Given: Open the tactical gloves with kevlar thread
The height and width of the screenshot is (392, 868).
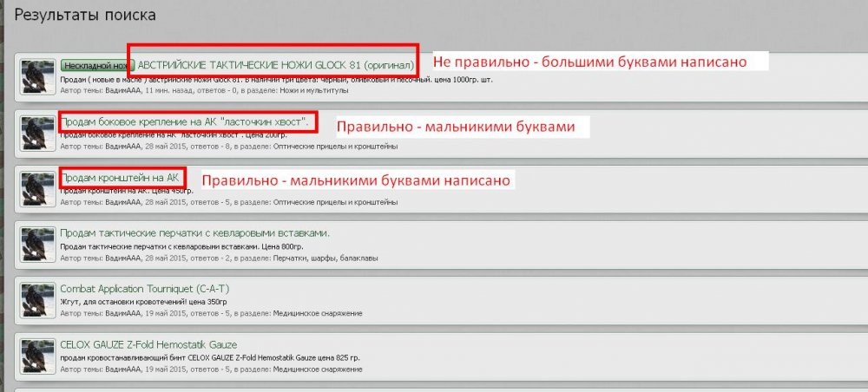Looking at the screenshot, I should pos(194,233).
